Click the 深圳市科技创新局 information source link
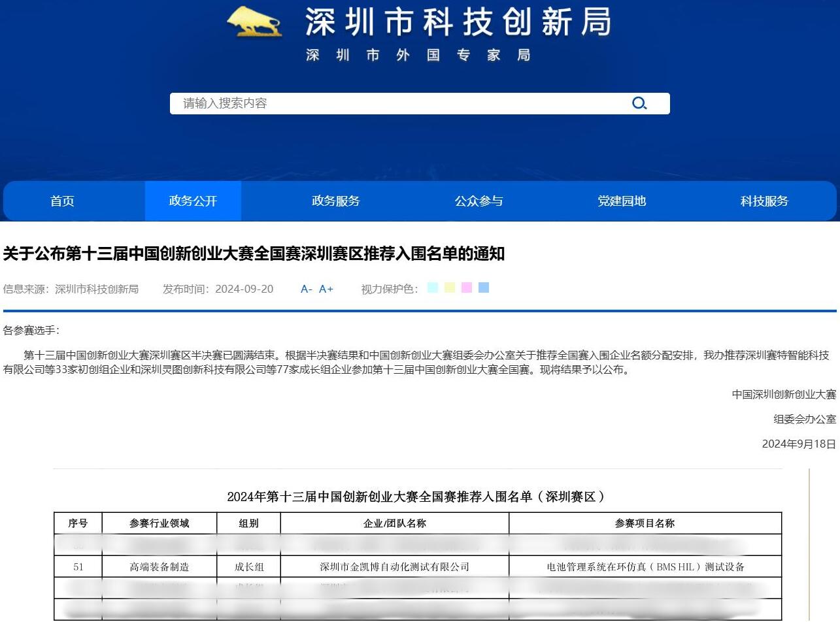 (x=96, y=289)
